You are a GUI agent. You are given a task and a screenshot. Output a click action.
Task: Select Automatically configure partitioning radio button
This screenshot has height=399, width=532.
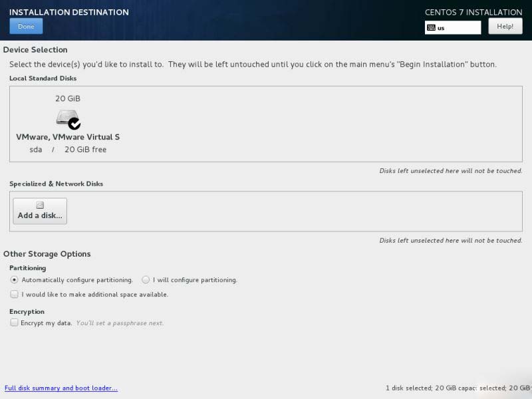[x=14, y=280]
